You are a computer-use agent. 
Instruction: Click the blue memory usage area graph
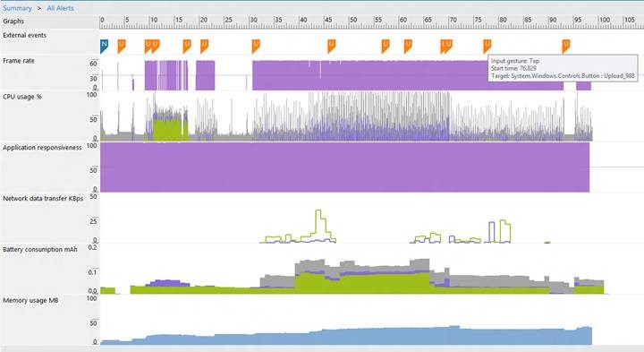(x=346, y=337)
